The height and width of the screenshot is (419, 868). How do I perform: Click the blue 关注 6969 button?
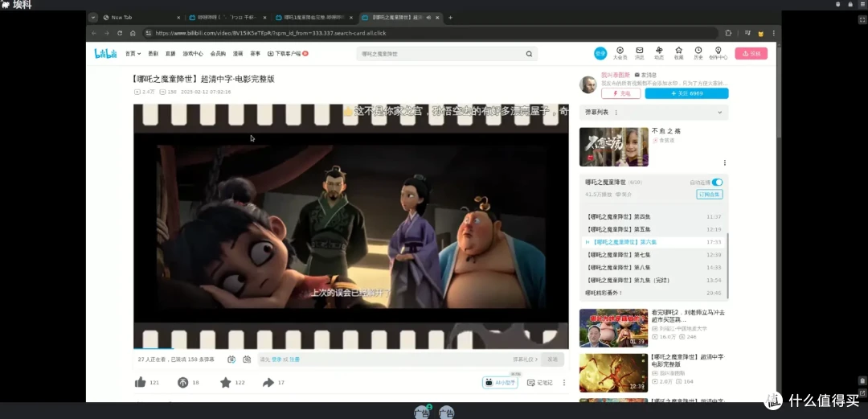[686, 93]
